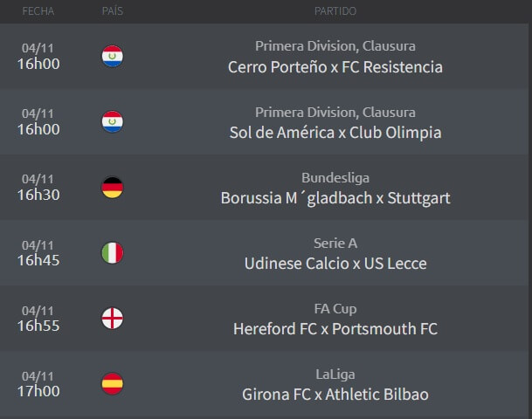Open Cerro Porteño x FC Resistencia match

(335, 67)
